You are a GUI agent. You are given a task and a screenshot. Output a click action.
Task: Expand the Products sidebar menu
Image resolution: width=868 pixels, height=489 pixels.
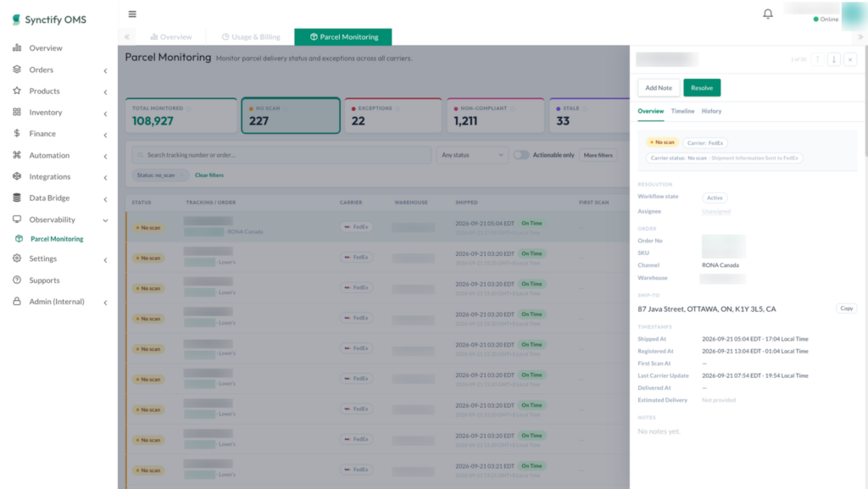(x=105, y=92)
